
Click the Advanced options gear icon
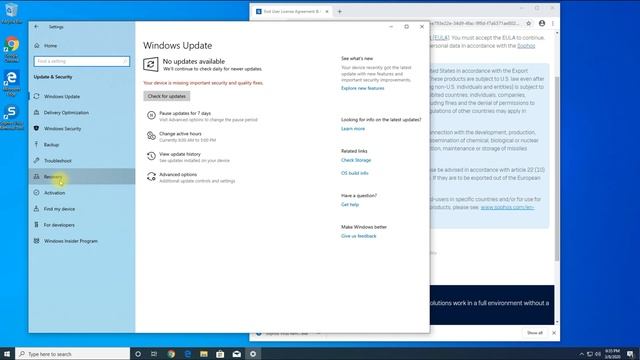[151, 176]
